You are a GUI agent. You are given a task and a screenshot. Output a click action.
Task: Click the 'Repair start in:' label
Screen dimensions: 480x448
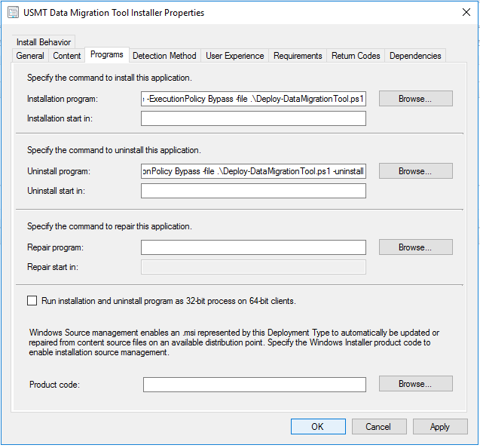point(53,267)
